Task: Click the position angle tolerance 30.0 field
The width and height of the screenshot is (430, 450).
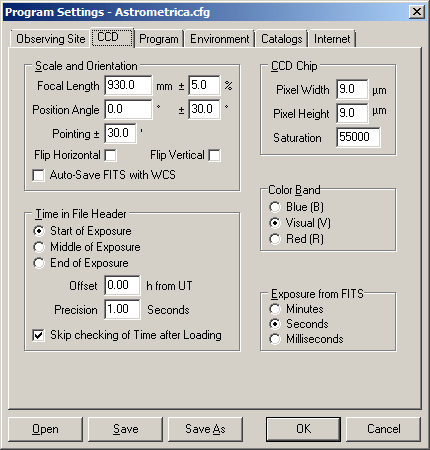Action: pos(204,109)
